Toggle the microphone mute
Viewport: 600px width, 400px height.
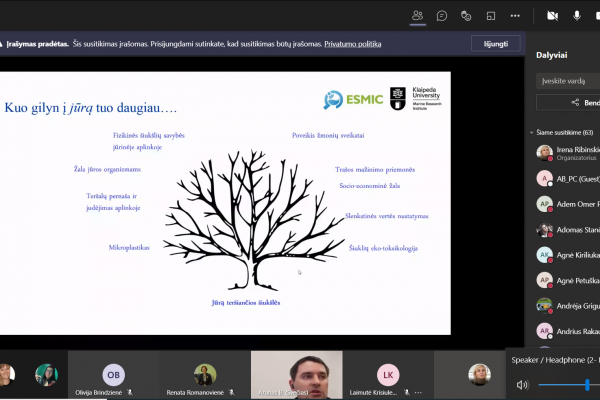coord(577,16)
